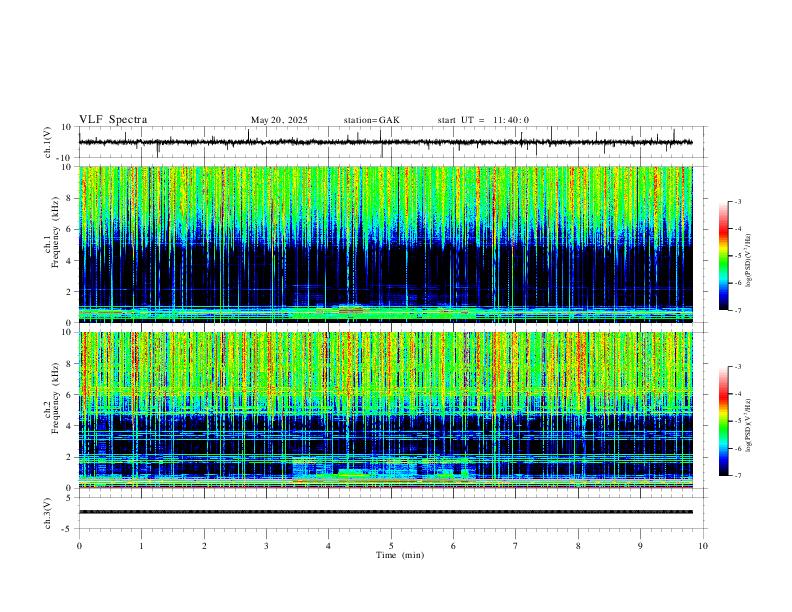Select the ch.1 colorbar "log(PSD)" label
Image resolution: width=792 pixels, height=612 pixels.
(749, 261)
